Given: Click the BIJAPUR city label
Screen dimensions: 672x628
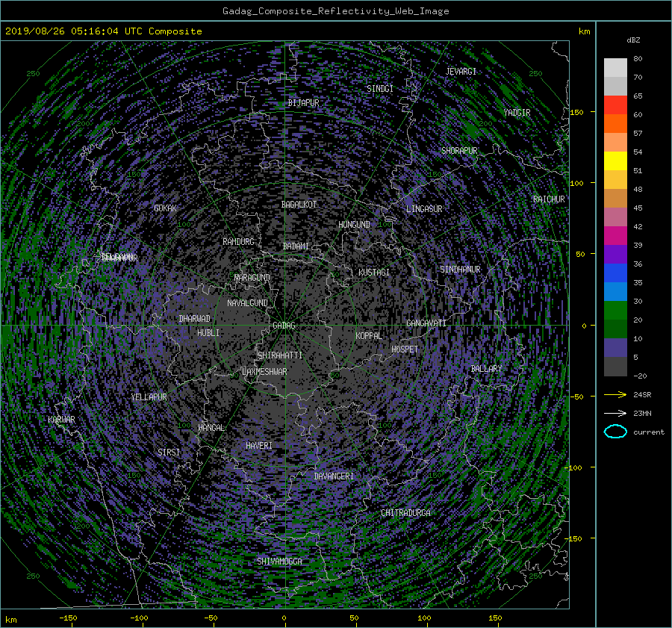Looking at the screenshot, I should 303,103.
